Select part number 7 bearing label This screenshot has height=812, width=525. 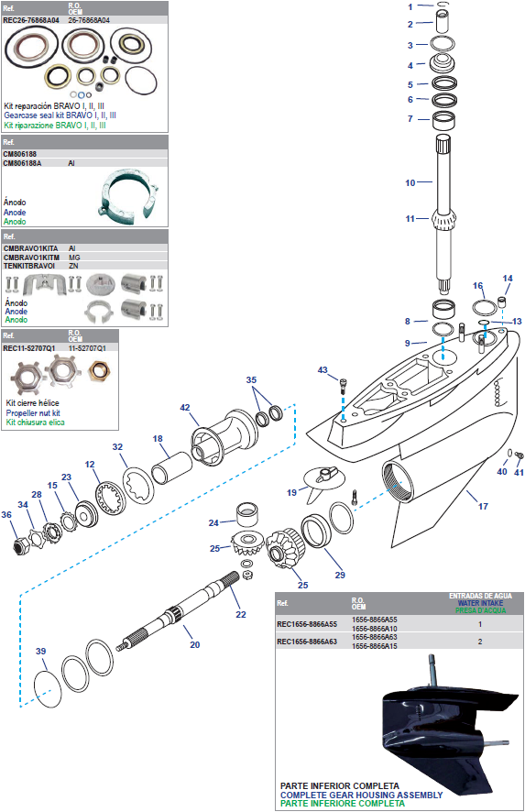pyautogui.click(x=410, y=119)
